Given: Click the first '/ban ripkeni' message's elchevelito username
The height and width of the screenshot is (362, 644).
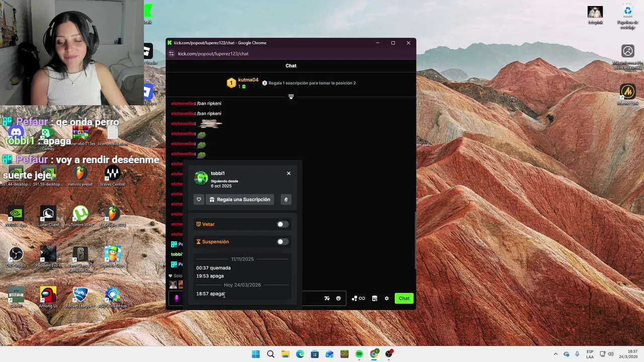Looking at the screenshot, I should click(183, 104).
